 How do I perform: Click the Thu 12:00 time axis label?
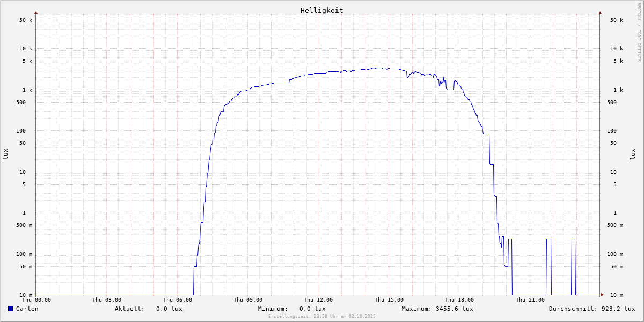(318, 300)
